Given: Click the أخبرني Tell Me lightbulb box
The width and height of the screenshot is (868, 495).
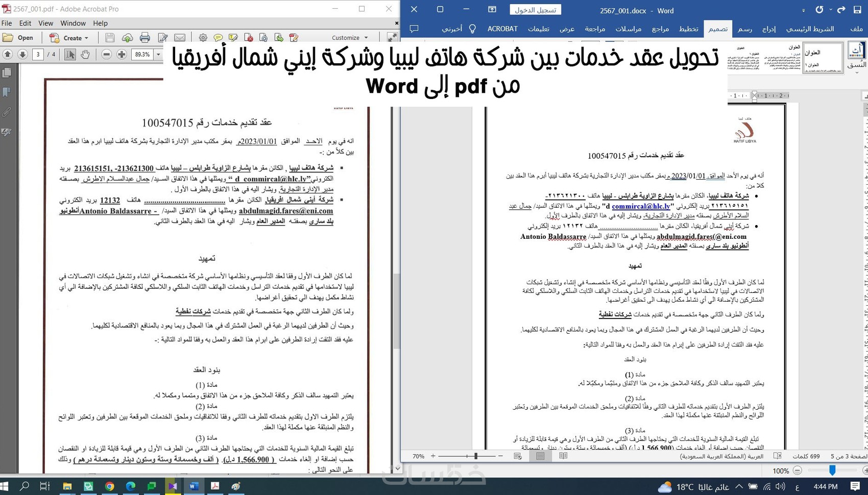Looking at the screenshot, I should (x=459, y=29).
